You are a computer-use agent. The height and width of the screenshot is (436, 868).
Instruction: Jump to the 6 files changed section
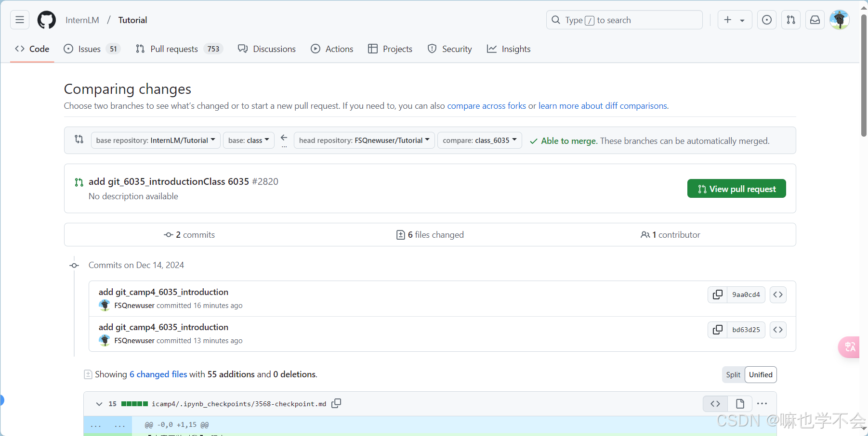click(430, 235)
